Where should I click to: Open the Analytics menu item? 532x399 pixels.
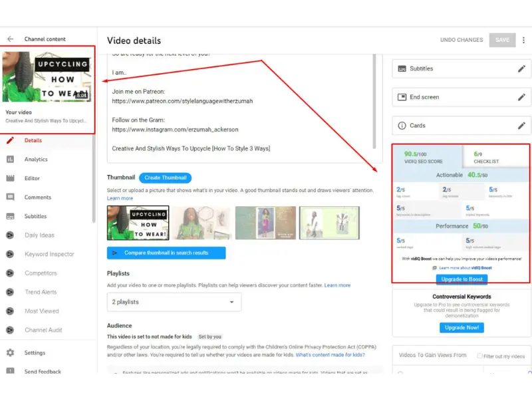(x=36, y=159)
